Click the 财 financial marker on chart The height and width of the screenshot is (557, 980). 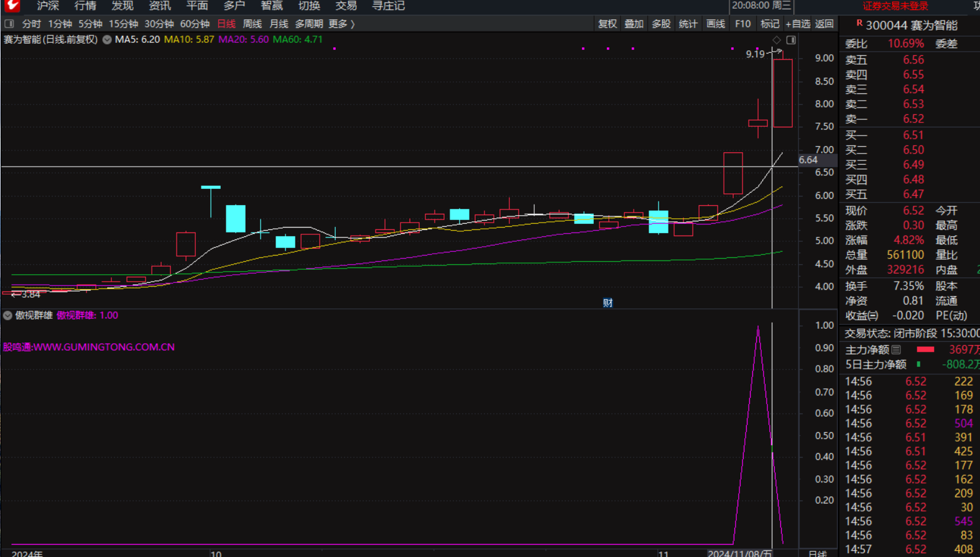tap(608, 303)
